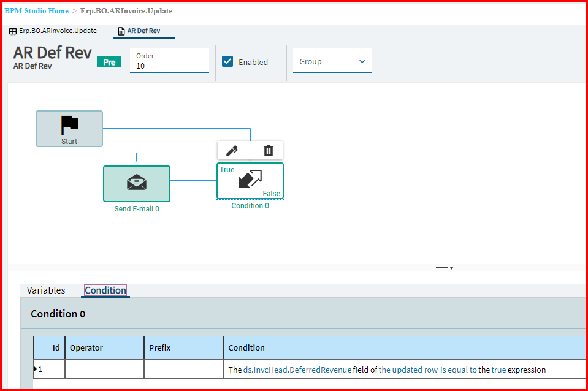Go to BPM Studio Home link
The height and width of the screenshot is (391, 588).
coord(36,11)
